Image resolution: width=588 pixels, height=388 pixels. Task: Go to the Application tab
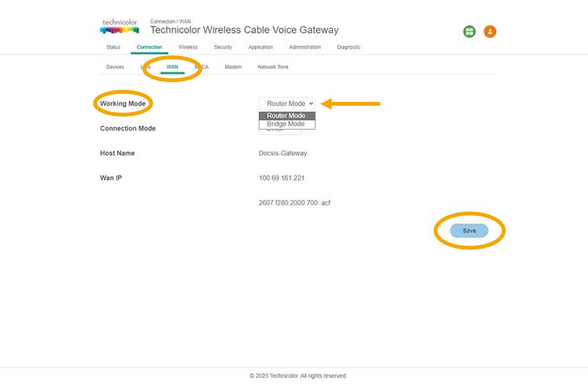261,47
